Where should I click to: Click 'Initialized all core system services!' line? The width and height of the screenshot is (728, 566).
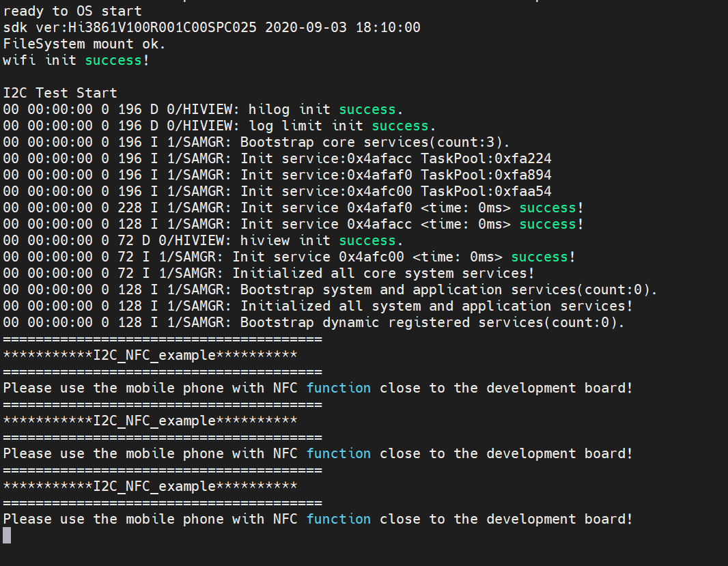click(x=269, y=273)
